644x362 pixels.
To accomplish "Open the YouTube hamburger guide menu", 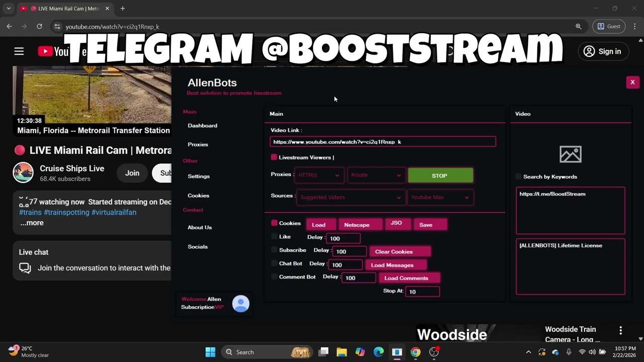I will tap(19, 51).
